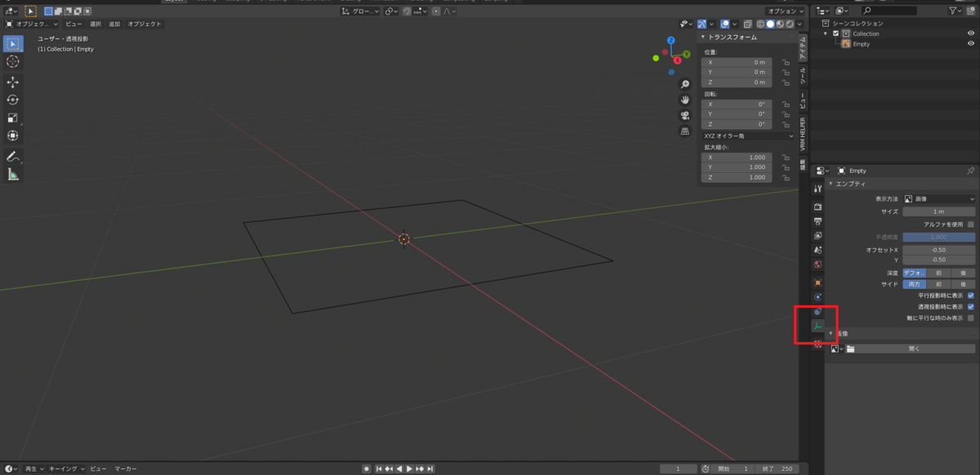Select the Annotate pencil tool
This screenshot has width=980, height=475.
(13, 157)
